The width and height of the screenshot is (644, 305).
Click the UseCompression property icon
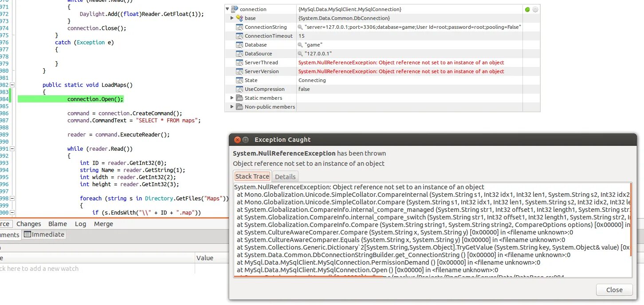click(x=240, y=89)
